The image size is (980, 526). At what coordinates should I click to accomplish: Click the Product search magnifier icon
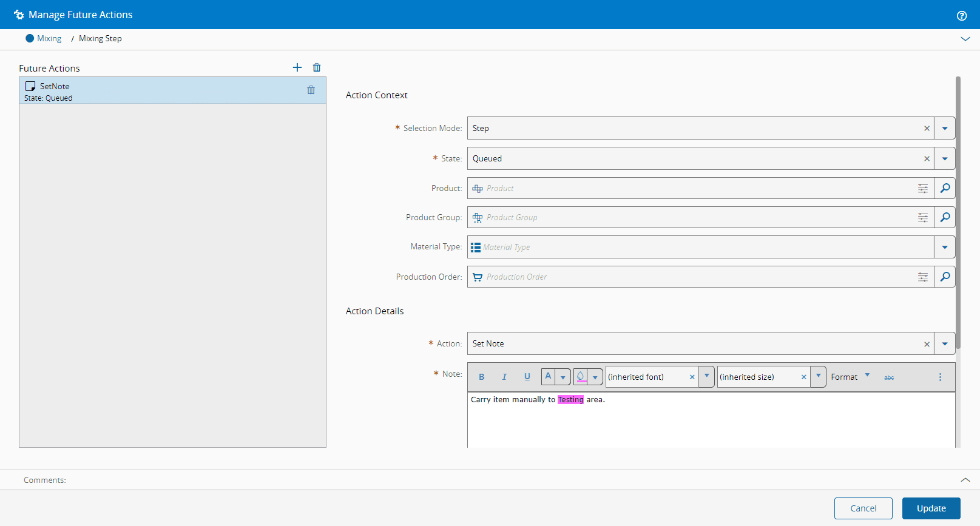945,188
